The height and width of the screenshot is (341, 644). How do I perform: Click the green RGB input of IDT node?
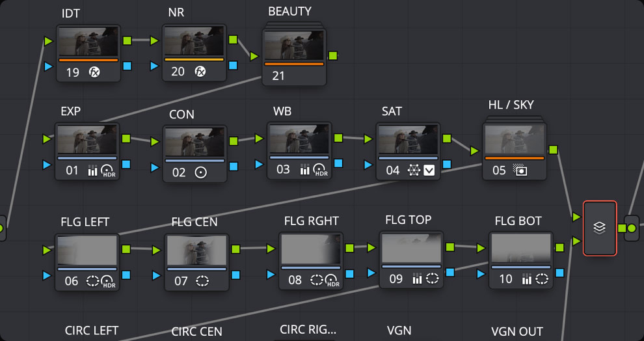click(x=48, y=41)
